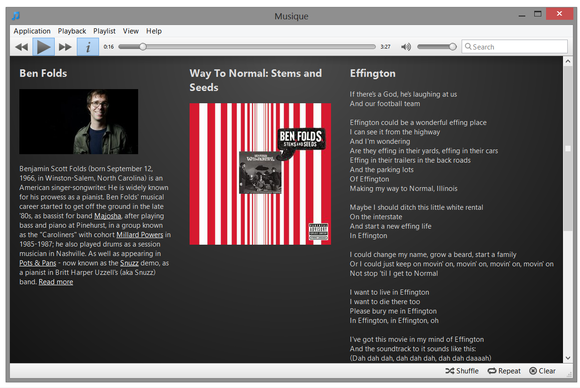This screenshot has height=388, width=580.
Task: Open the Snuzz link
Action: (x=129, y=263)
